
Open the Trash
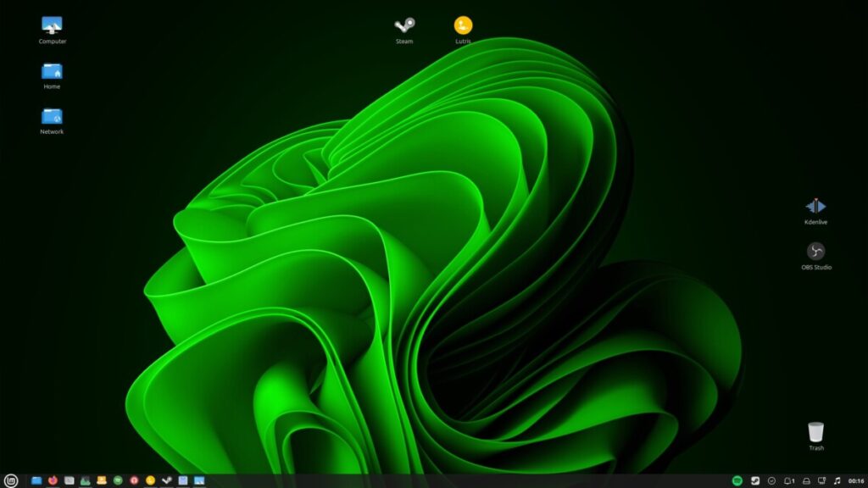[x=815, y=432]
